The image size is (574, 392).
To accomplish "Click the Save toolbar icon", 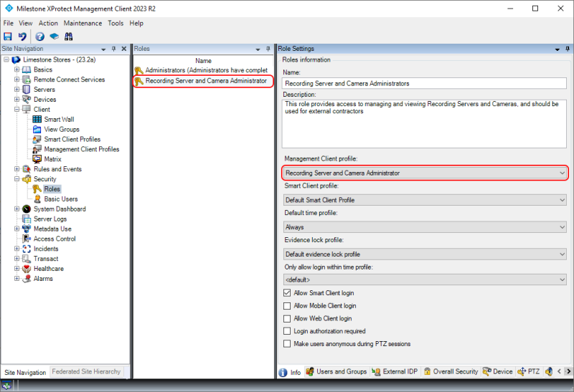I will tap(8, 37).
